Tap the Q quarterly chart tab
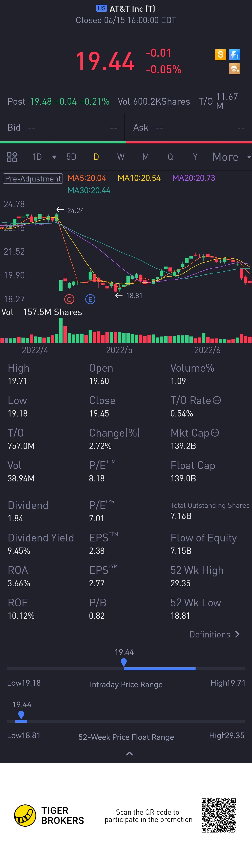This screenshot has height=868, width=252. click(170, 157)
